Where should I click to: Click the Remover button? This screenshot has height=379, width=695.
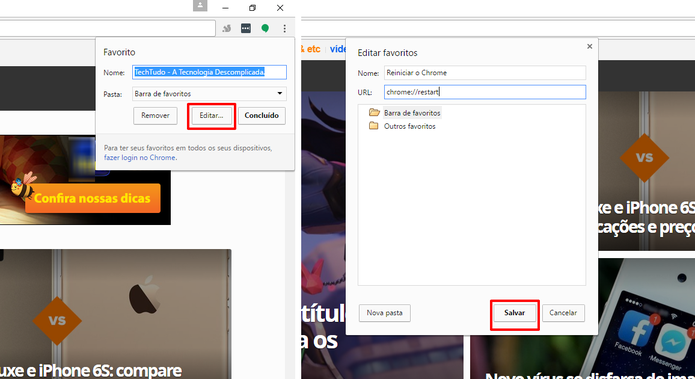[155, 116]
